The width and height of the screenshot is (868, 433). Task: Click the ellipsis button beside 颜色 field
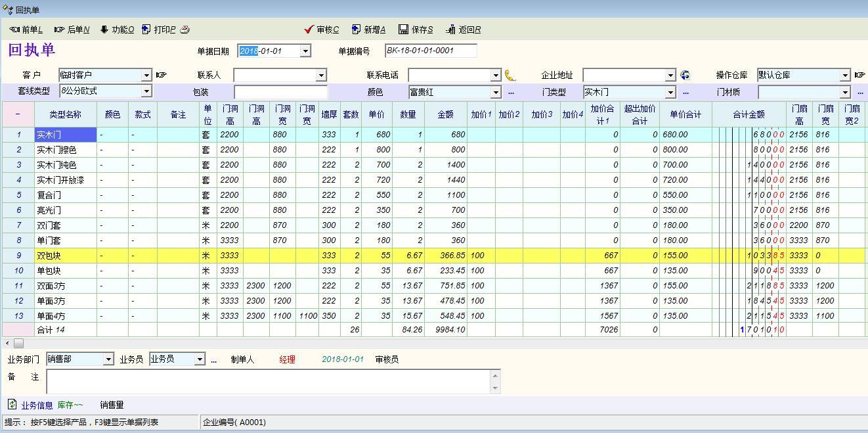tap(511, 93)
